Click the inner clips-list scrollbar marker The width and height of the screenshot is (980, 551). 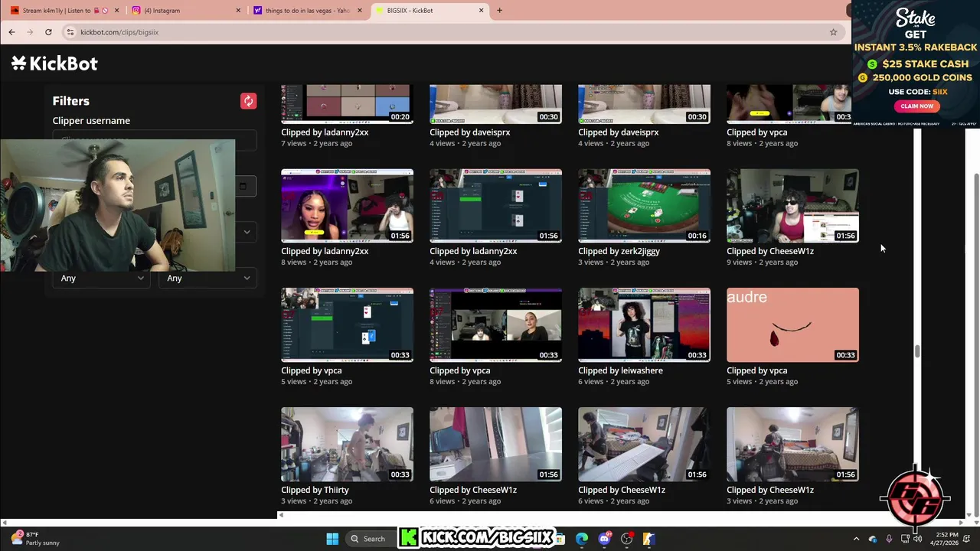tap(917, 351)
